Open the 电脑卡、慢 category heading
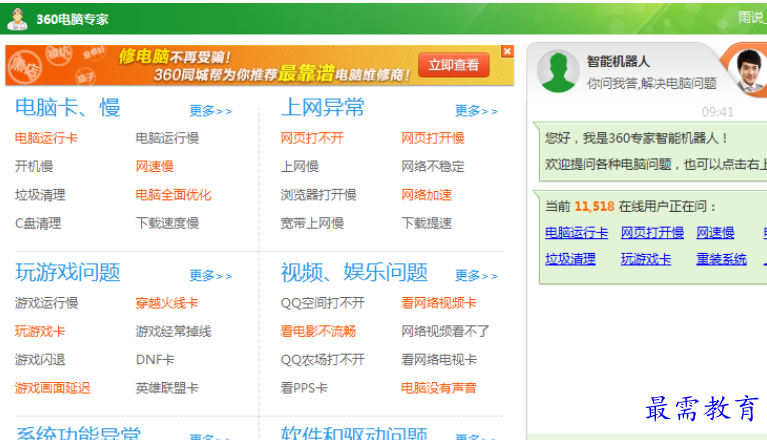The height and width of the screenshot is (440, 767). pos(68,107)
